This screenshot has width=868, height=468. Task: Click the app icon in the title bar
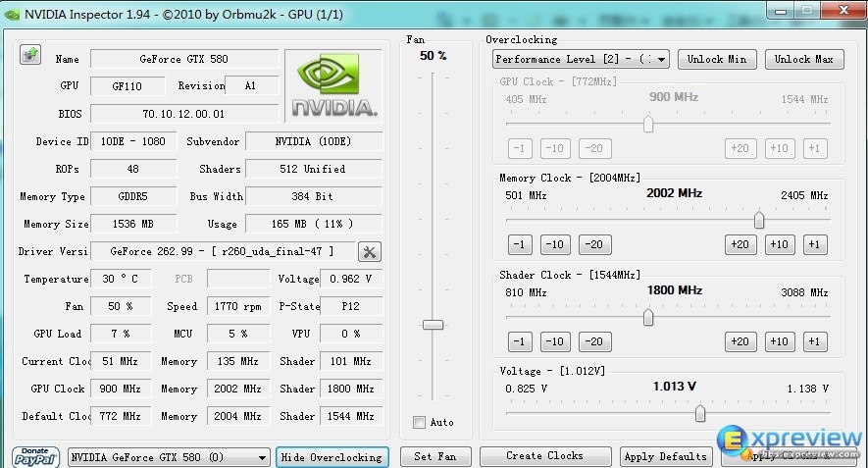pyautogui.click(x=12, y=15)
